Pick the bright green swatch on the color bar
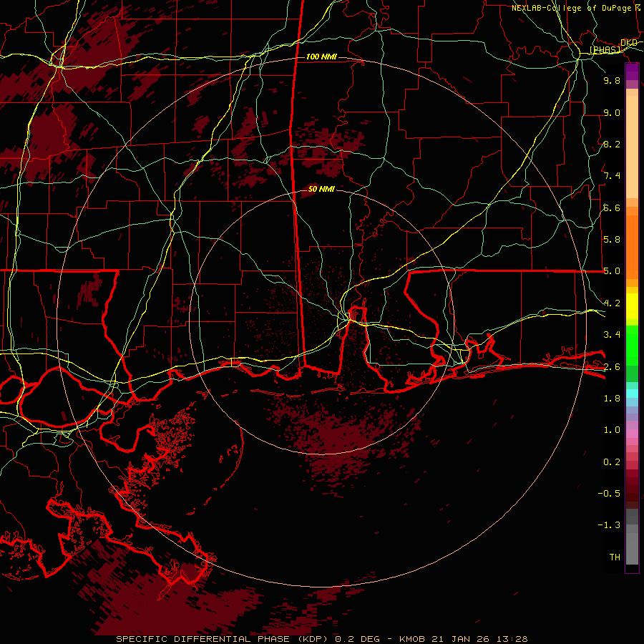 [632, 344]
